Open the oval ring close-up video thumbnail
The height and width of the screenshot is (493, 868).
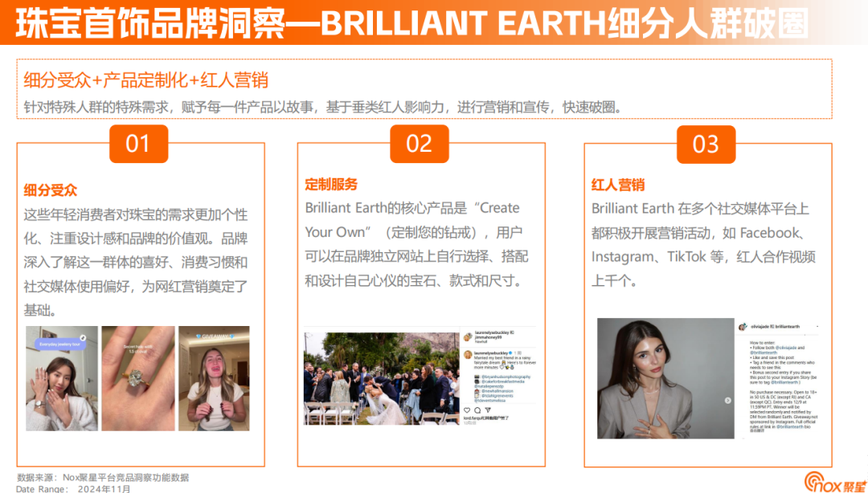pyautogui.click(x=137, y=377)
